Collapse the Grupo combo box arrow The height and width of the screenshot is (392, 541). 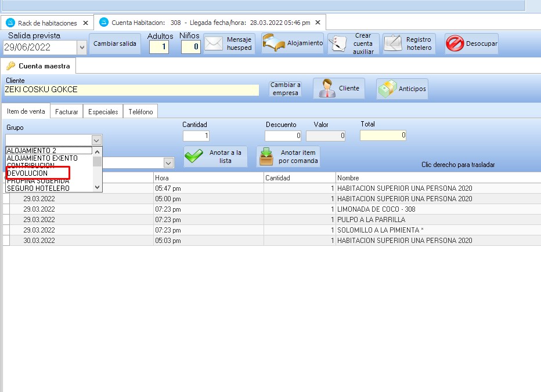point(96,140)
